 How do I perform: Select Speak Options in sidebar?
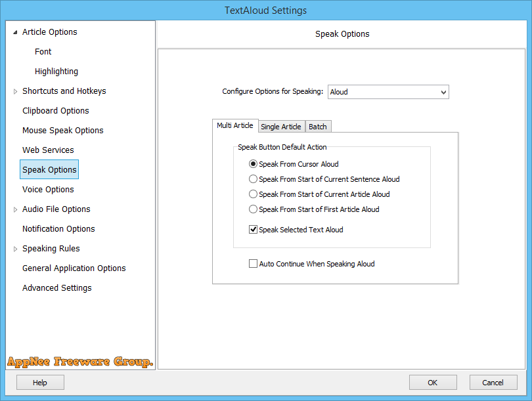49,169
